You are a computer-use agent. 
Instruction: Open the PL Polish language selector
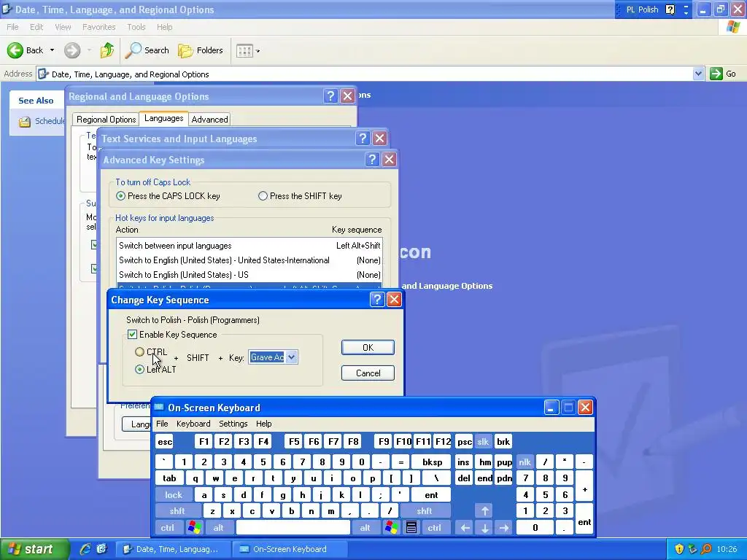(x=641, y=9)
